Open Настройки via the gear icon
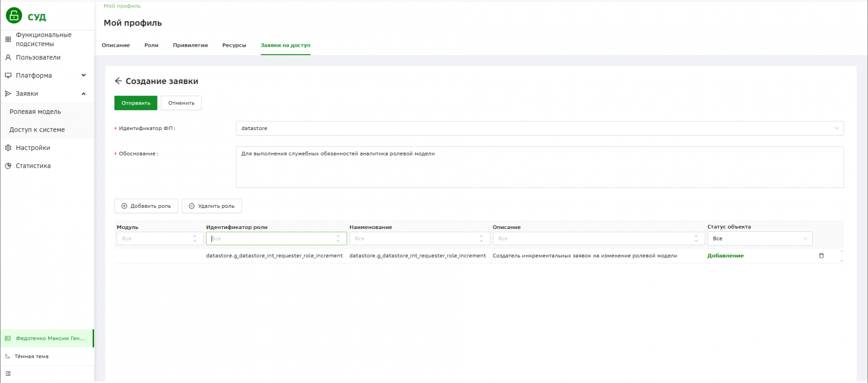 click(x=8, y=148)
